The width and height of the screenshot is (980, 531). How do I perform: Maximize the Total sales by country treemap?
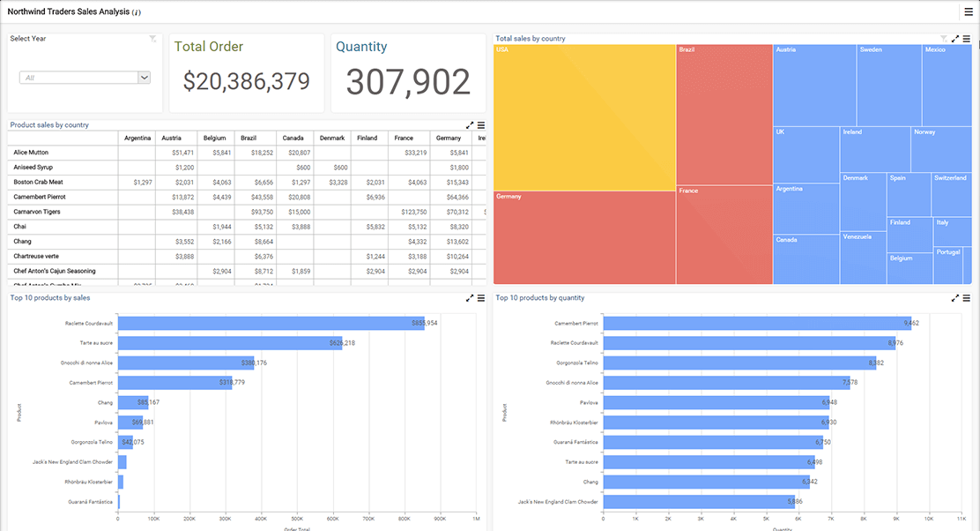954,38
